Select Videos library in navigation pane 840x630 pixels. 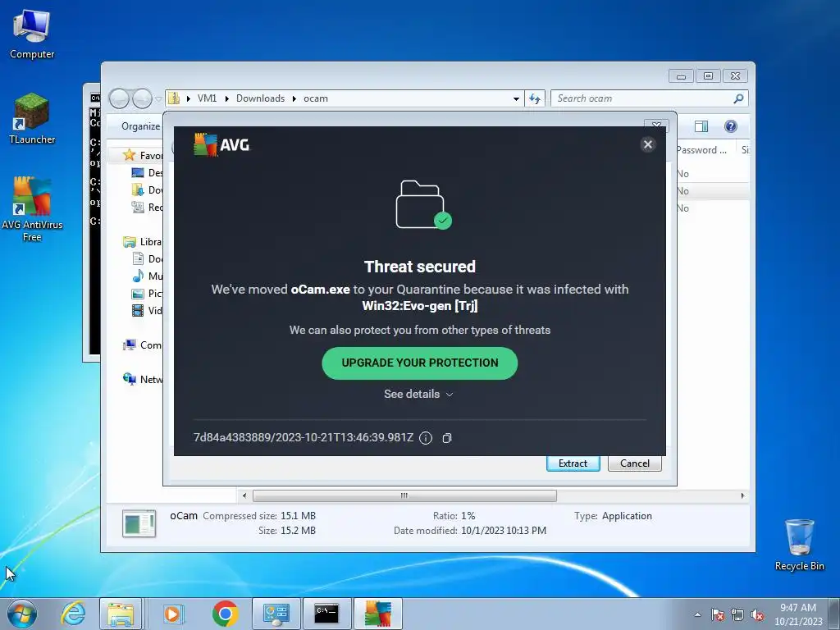tap(148, 310)
